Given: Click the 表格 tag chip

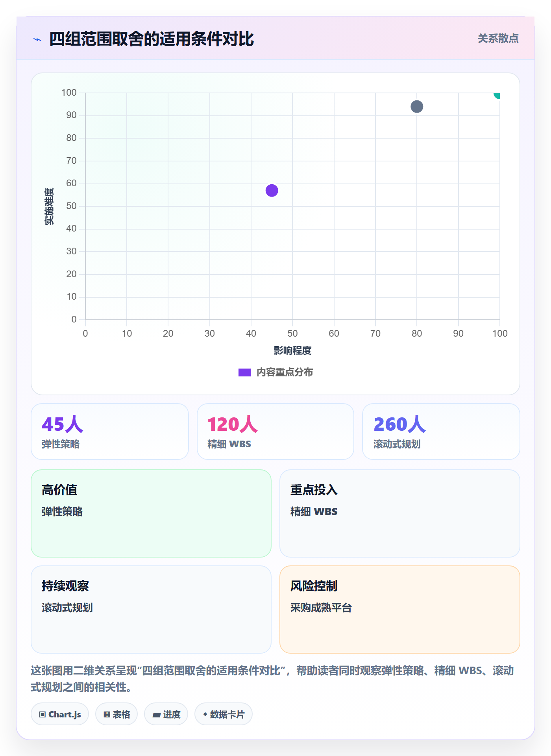Looking at the screenshot, I should pos(116,714).
